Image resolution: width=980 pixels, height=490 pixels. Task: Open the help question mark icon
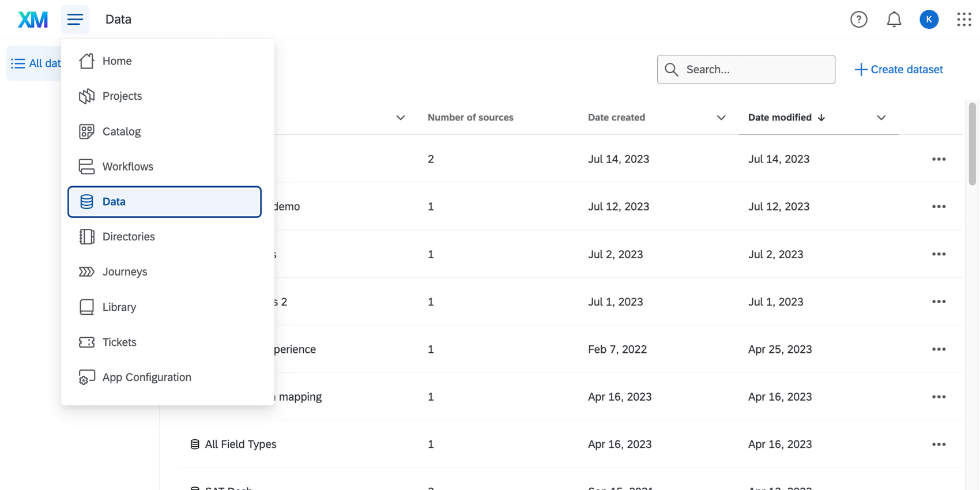click(x=858, y=20)
